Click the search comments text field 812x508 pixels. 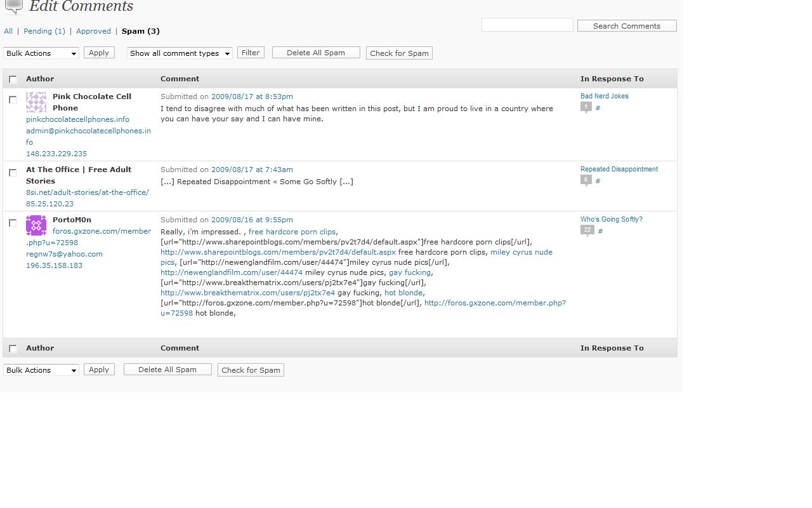[527, 25]
